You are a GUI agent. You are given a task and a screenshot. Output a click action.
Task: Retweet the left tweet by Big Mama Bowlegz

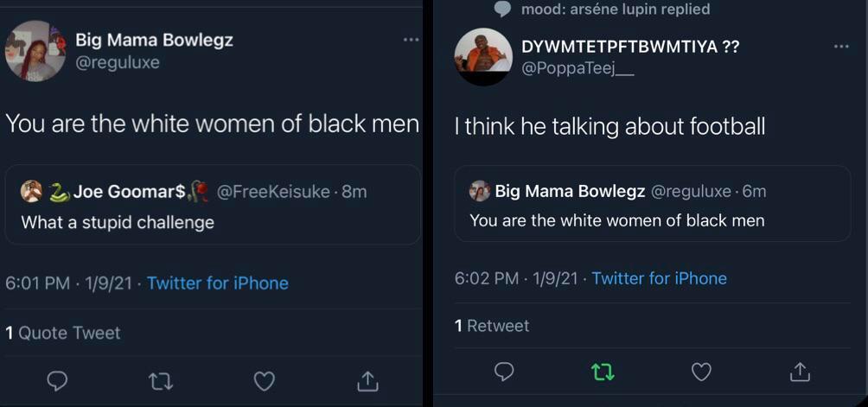(x=160, y=380)
